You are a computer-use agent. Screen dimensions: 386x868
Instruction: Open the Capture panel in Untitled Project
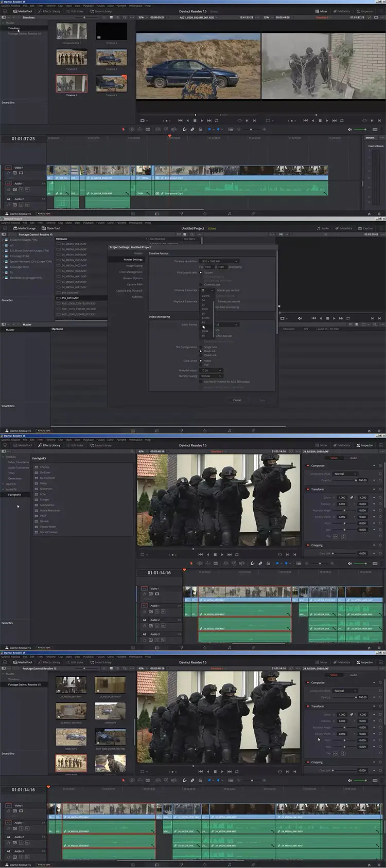[x=366, y=228]
